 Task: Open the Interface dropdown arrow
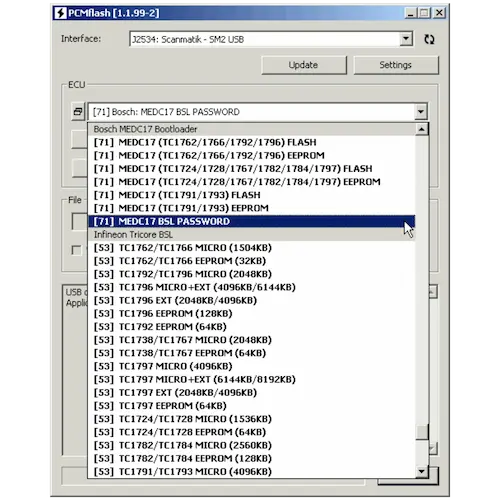click(406, 39)
